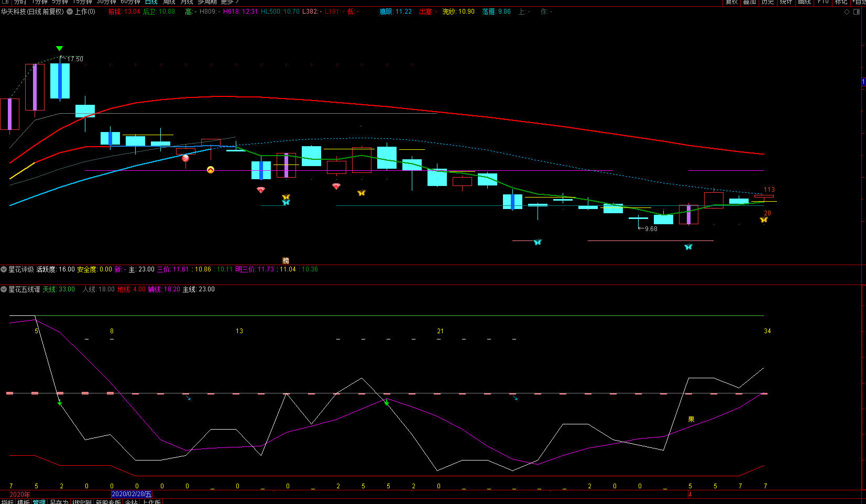The image size is (866, 504).
Task: Click the 天线: 33.00 indicator value
Action: (59, 289)
